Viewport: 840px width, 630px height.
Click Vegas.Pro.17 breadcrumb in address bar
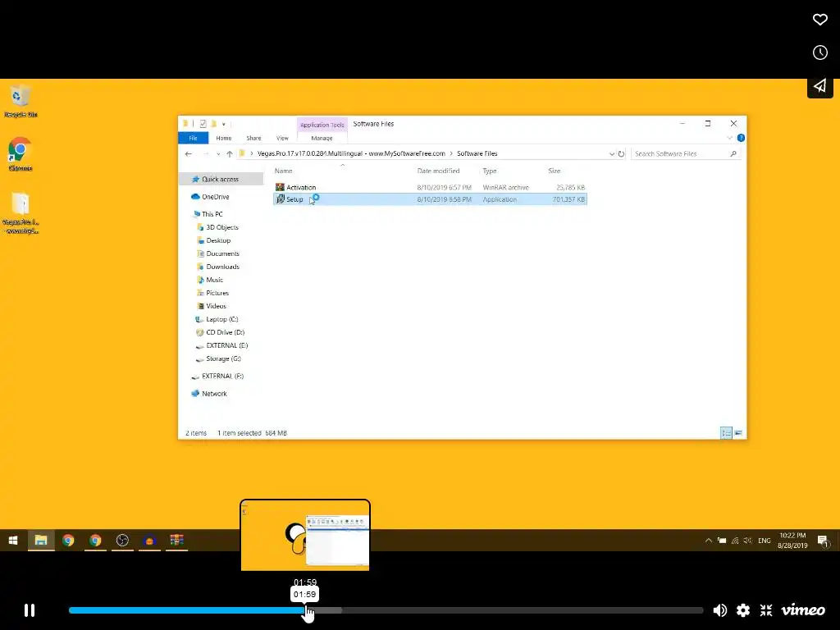point(351,153)
